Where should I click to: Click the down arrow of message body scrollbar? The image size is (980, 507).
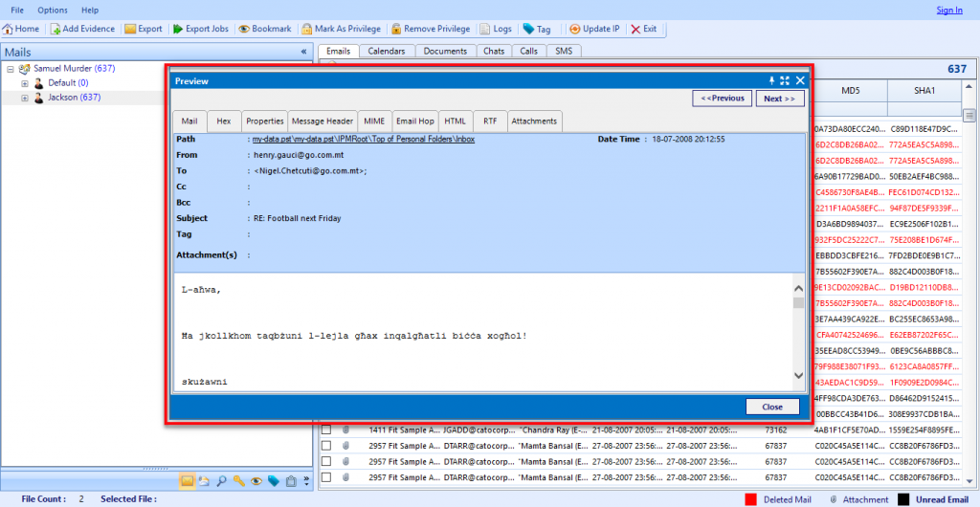point(798,375)
